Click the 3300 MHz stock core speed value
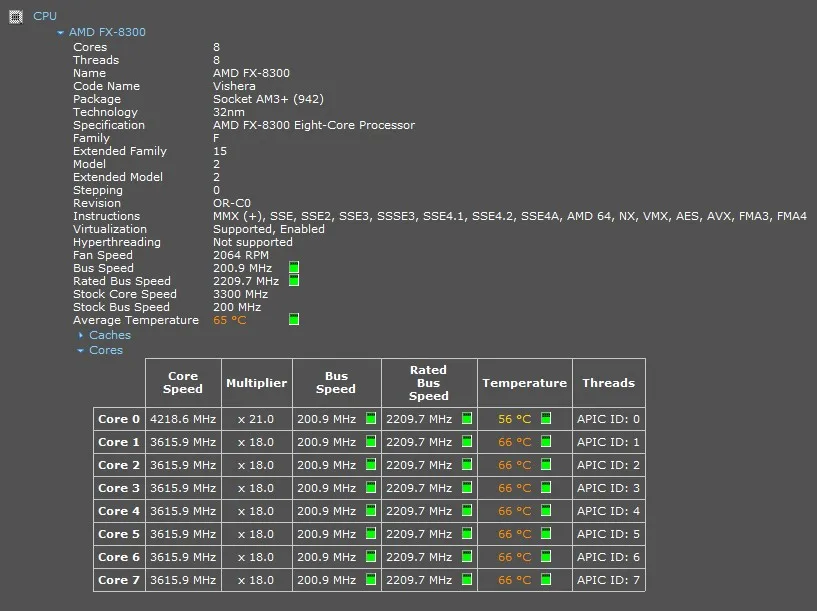The height and width of the screenshot is (611, 817). click(240, 294)
